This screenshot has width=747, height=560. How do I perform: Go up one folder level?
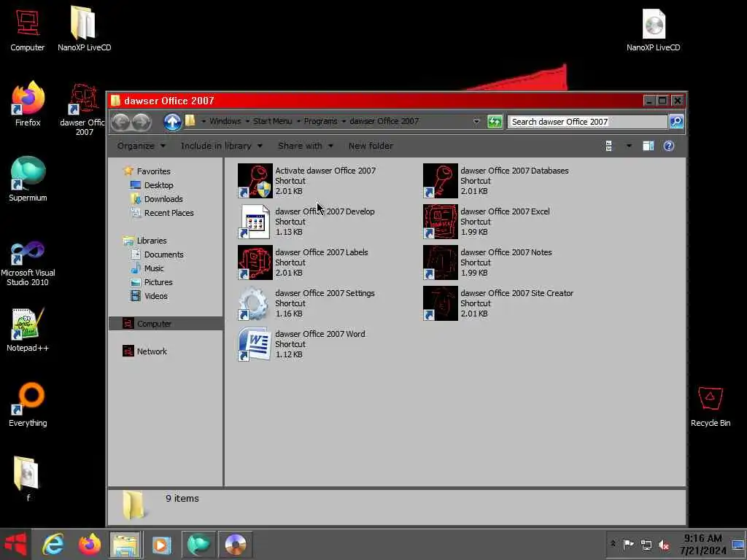(172, 122)
